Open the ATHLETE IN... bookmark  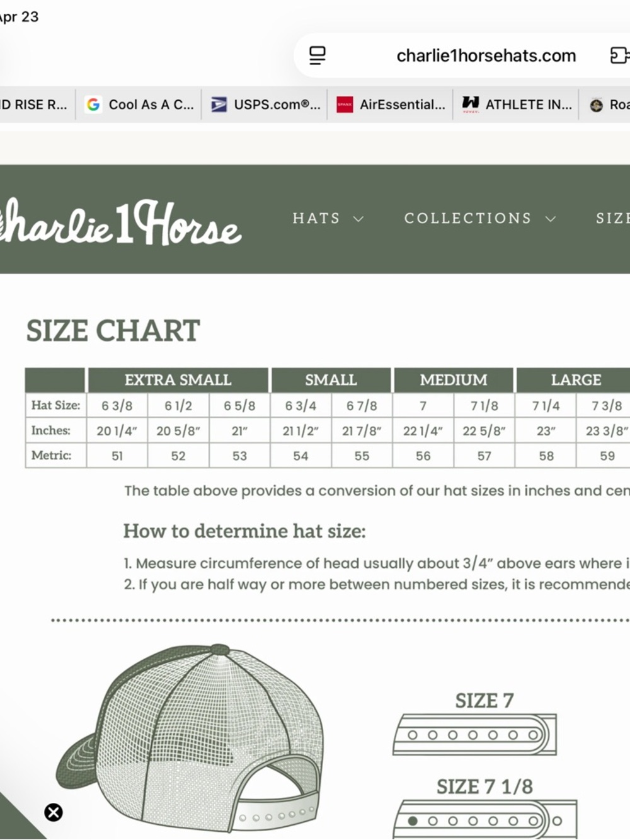[x=517, y=105]
